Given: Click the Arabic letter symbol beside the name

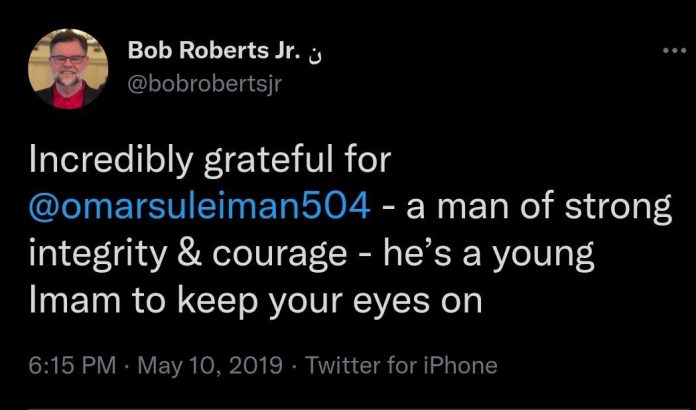Looking at the screenshot, I should (x=315, y=54).
